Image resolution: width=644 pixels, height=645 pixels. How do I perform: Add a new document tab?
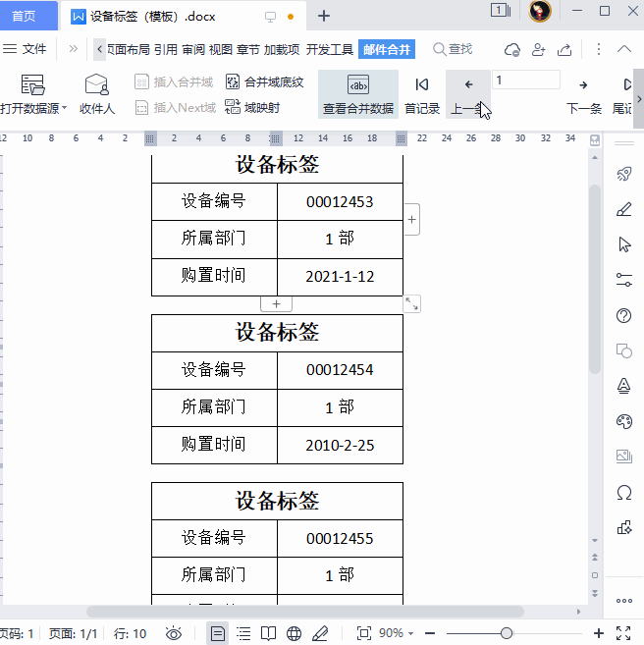point(324,16)
